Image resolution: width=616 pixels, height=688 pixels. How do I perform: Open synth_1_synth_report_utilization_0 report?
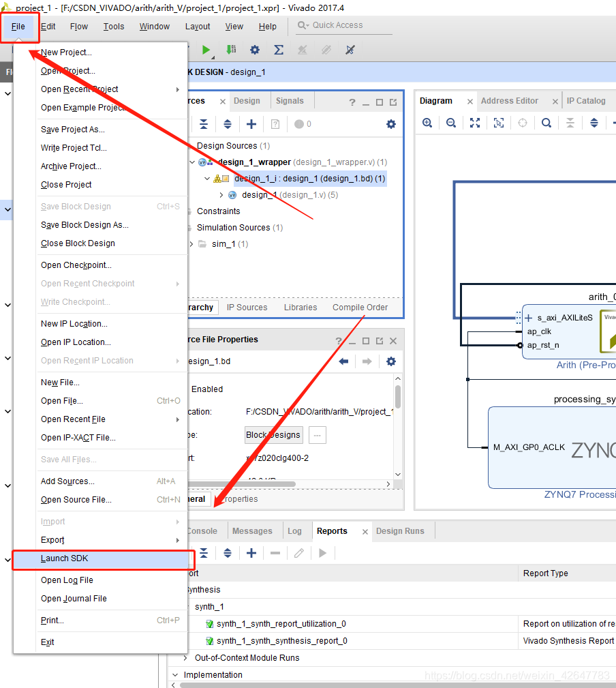pos(281,624)
